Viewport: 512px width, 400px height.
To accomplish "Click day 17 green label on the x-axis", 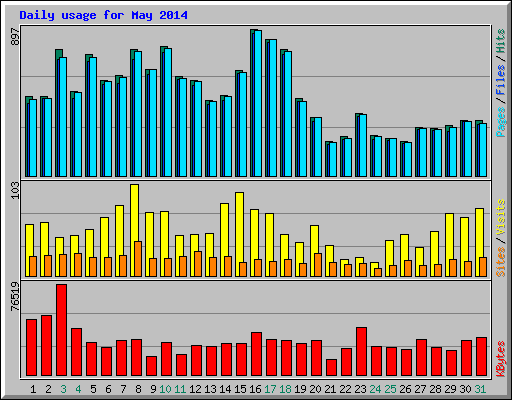I will [x=270, y=389].
